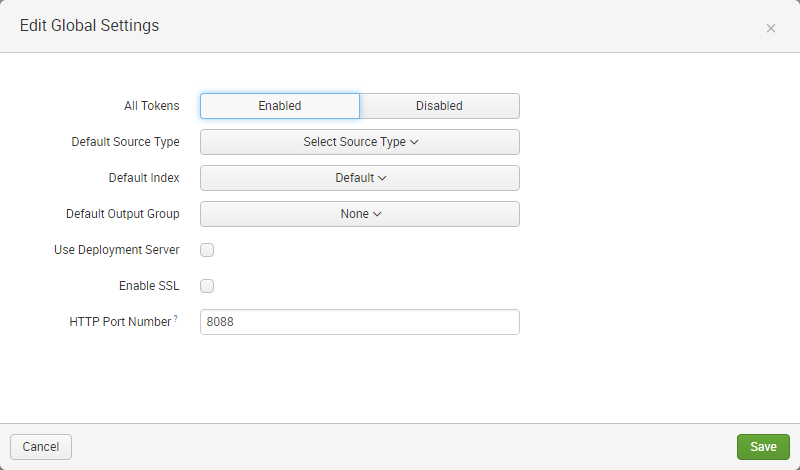Tick the Use Deployment Server checkbox
Viewport: 800px width, 470px height.
tap(207, 250)
